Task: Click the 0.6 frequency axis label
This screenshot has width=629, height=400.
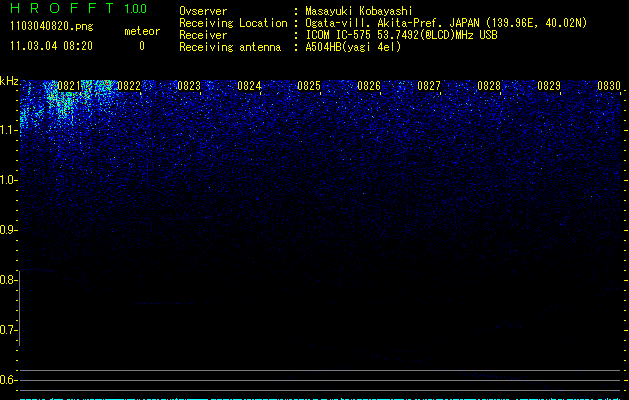Action: 8,380
